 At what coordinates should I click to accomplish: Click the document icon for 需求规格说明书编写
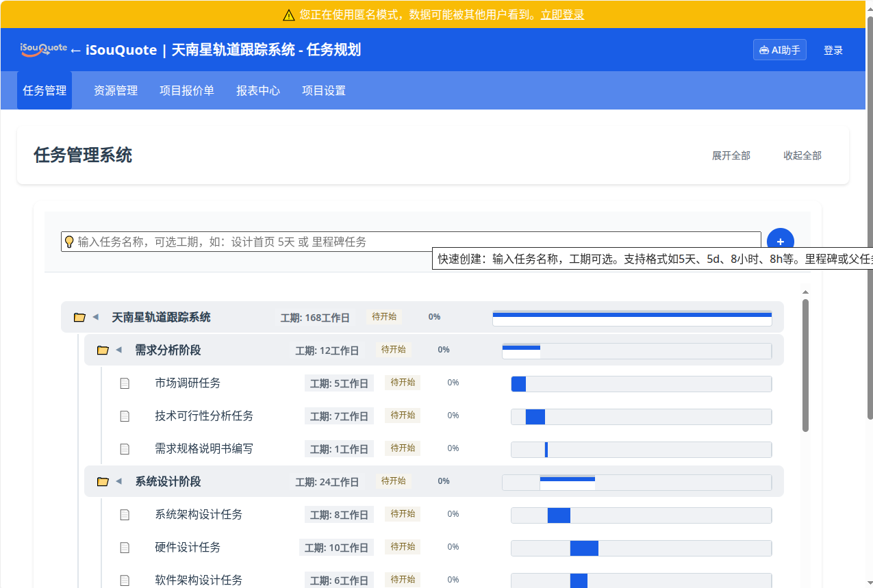125,449
